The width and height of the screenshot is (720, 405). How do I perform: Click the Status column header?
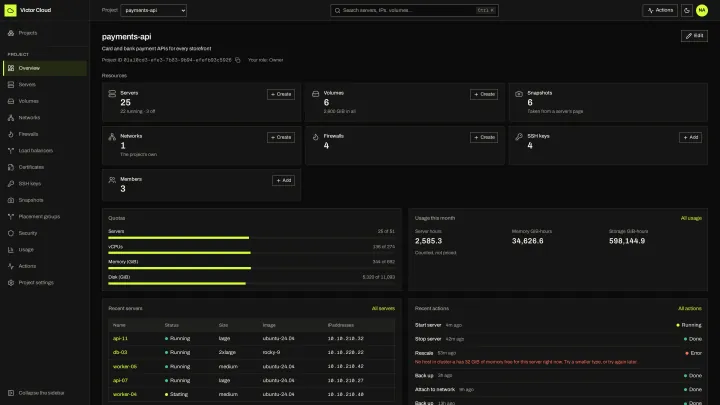click(x=172, y=325)
